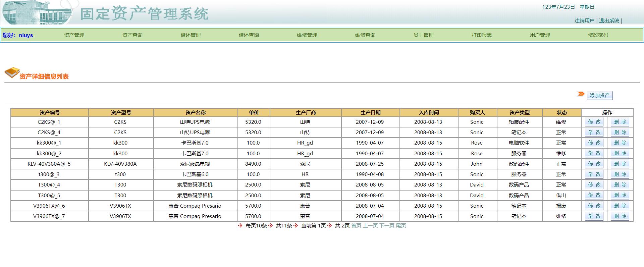This screenshot has height=267, width=644.
Task: Click 修改 for asset kk300@_1
Action: pos(594,143)
